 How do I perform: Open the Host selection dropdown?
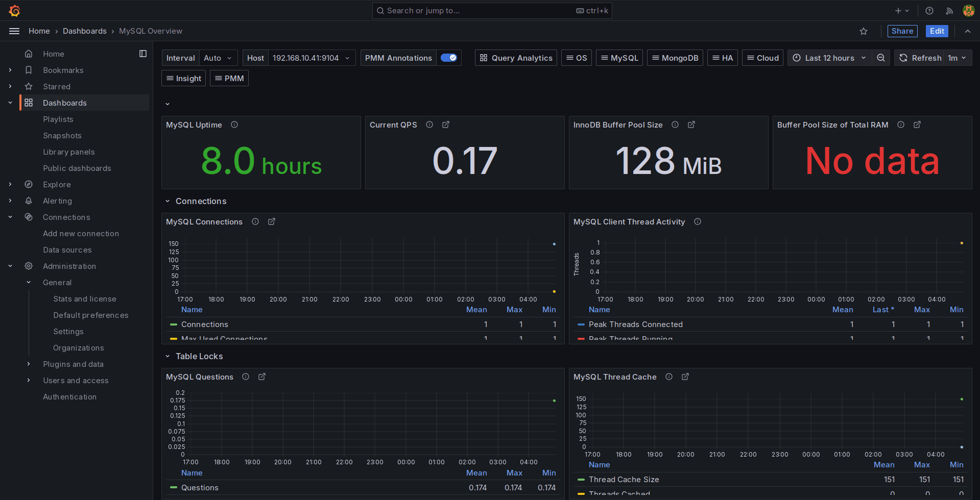tap(312, 58)
